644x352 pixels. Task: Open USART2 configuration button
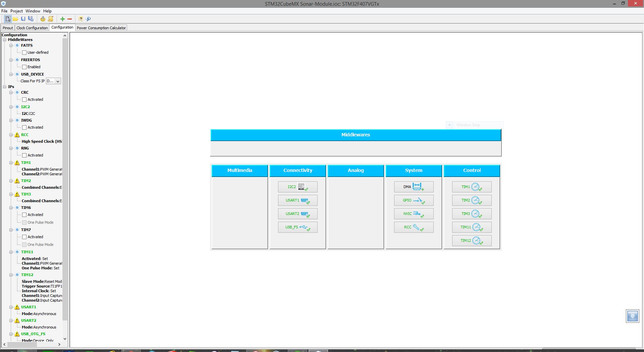298,214
